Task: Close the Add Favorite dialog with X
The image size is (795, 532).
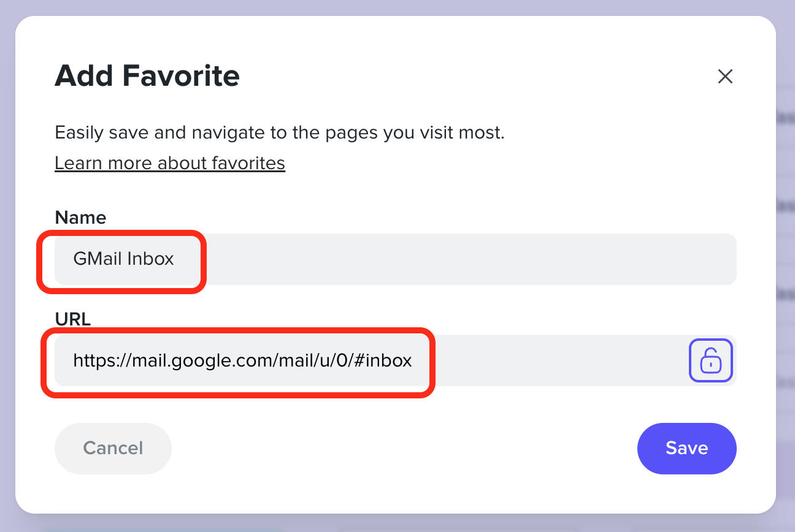Action: pyautogui.click(x=725, y=77)
